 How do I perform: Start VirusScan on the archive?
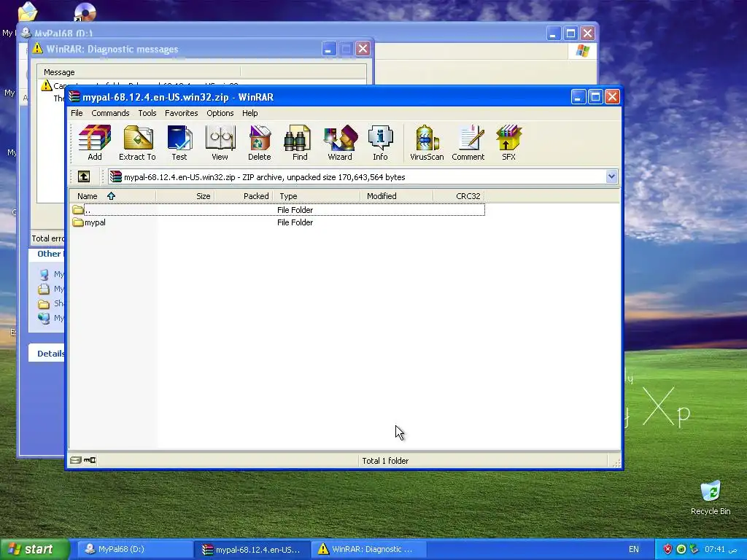427,142
